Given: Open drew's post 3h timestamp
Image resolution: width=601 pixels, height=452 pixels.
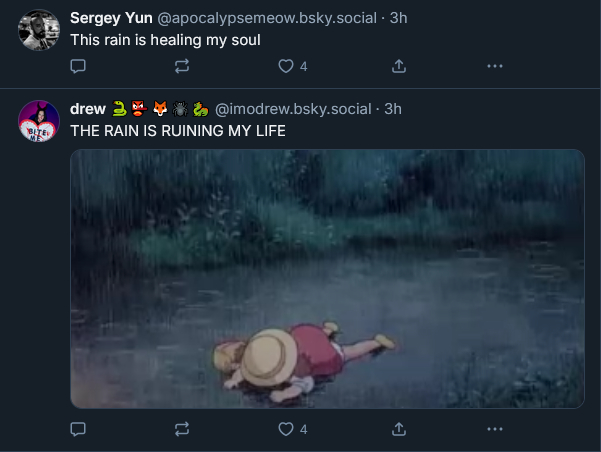Looking at the screenshot, I should tap(393, 108).
